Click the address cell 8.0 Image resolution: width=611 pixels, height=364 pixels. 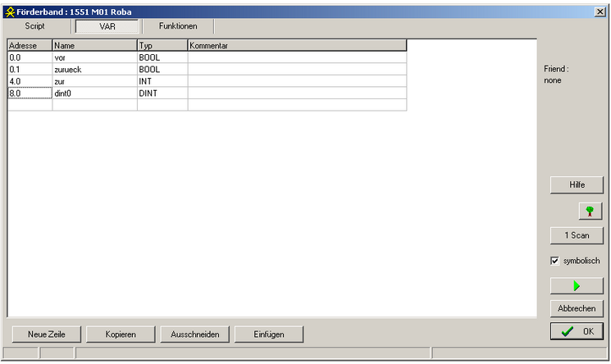(x=30, y=93)
